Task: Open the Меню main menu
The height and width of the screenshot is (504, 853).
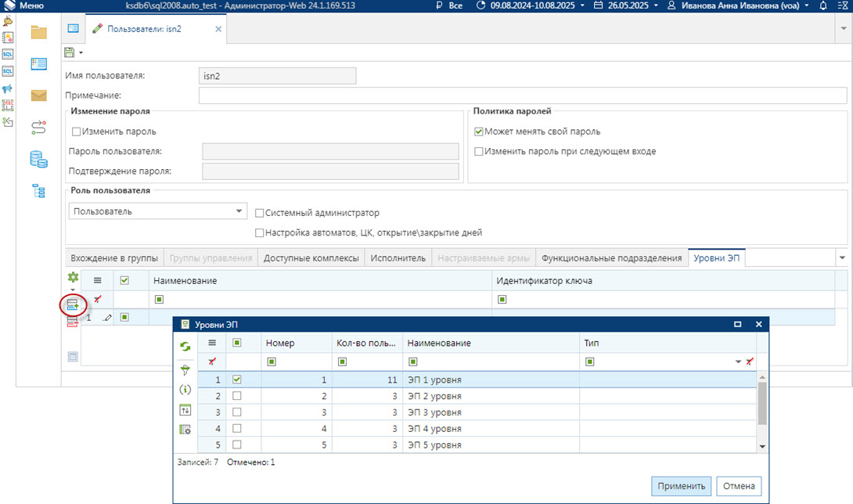Action: (x=24, y=5)
